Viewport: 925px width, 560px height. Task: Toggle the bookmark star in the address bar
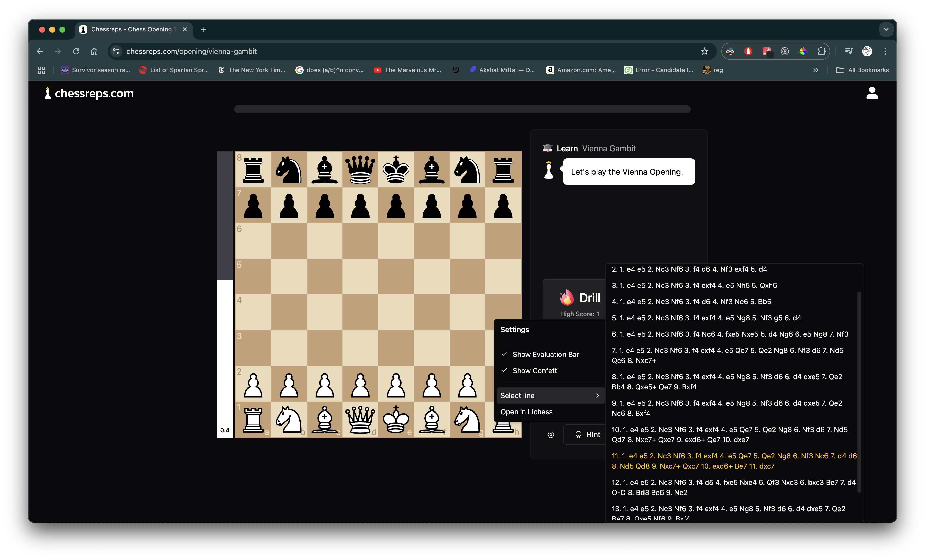[705, 52]
